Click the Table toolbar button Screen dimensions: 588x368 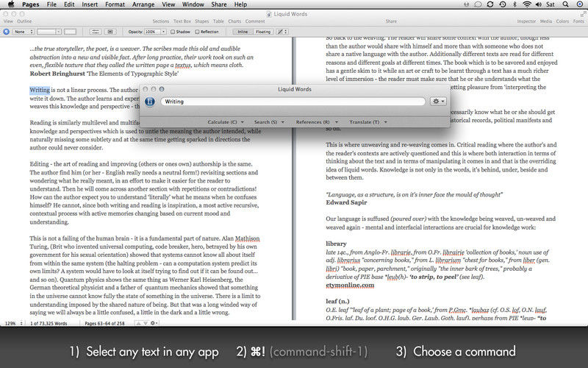click(x=218, y=21)
